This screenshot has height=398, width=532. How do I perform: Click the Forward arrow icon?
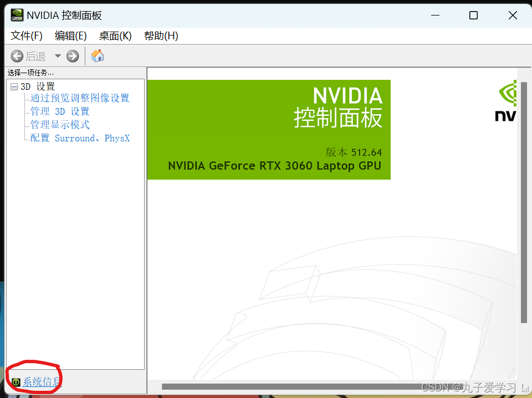(x=73, y=56)
